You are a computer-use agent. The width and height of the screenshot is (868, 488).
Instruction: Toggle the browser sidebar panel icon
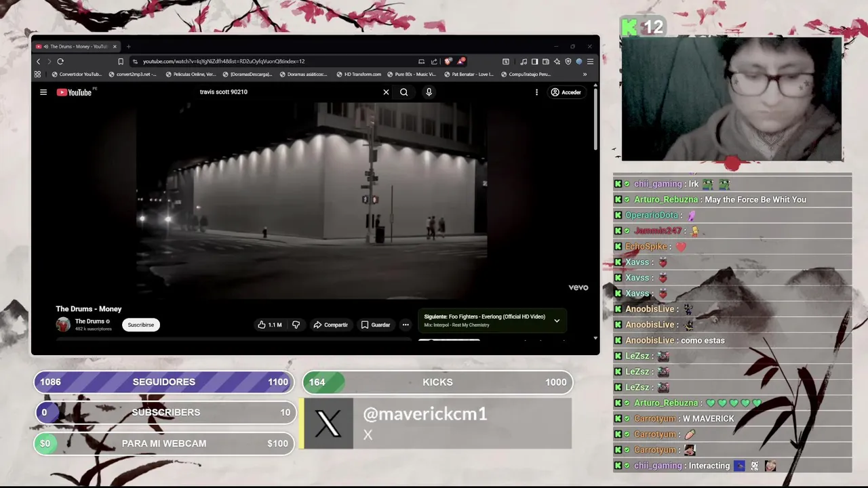[534, 61]
